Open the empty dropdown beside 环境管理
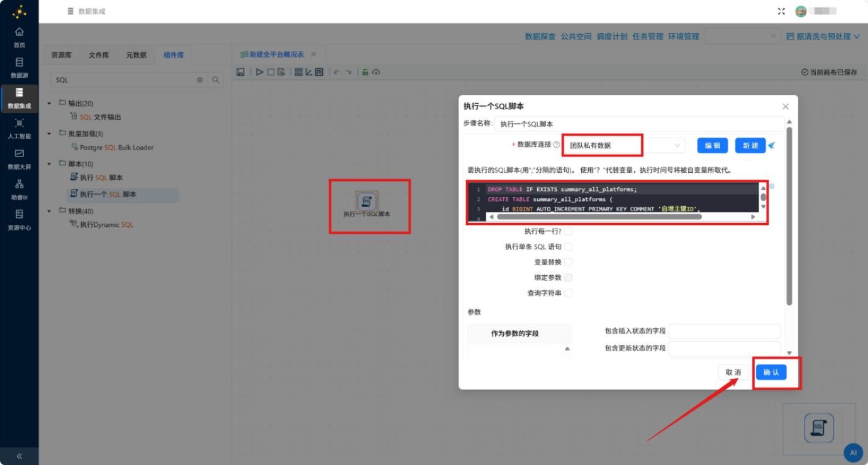Screen dimensions: 868x465 [743, 36]
